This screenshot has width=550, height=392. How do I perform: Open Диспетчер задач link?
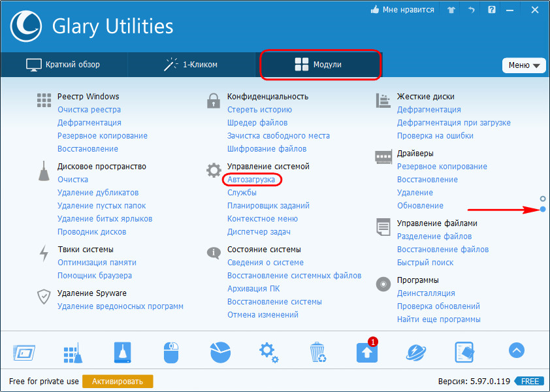point(259,232)
